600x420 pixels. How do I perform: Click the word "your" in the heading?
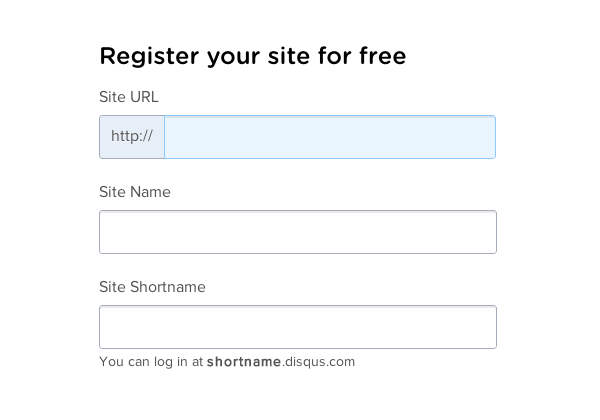coord(233,58)
